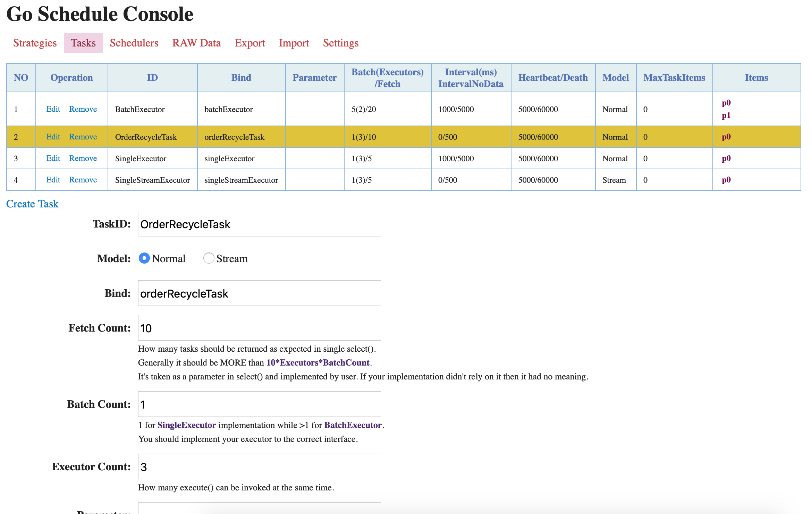This screenshot has width=812, height=514.
Task: Select the Normal model radio button
Action: [144, 258]
